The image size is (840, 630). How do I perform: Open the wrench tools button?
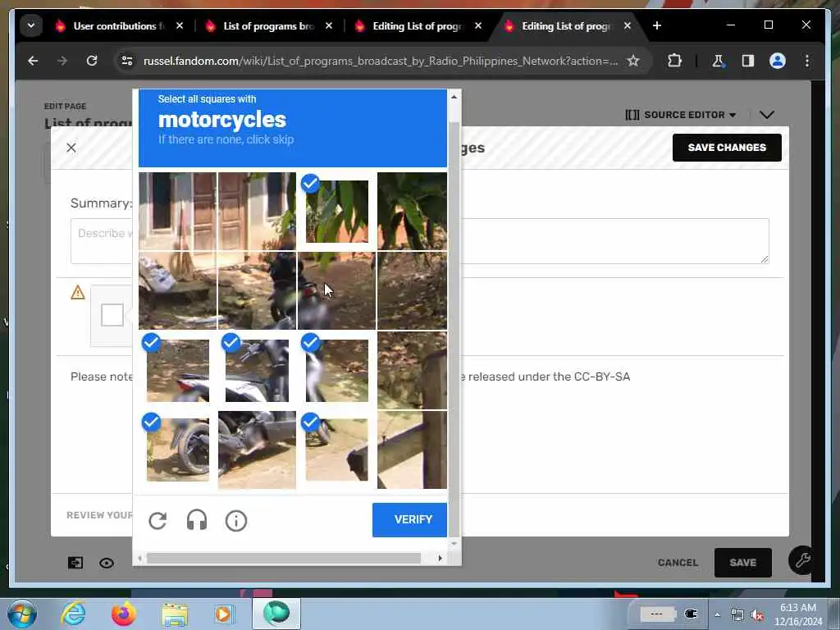(x=801, y=560)
